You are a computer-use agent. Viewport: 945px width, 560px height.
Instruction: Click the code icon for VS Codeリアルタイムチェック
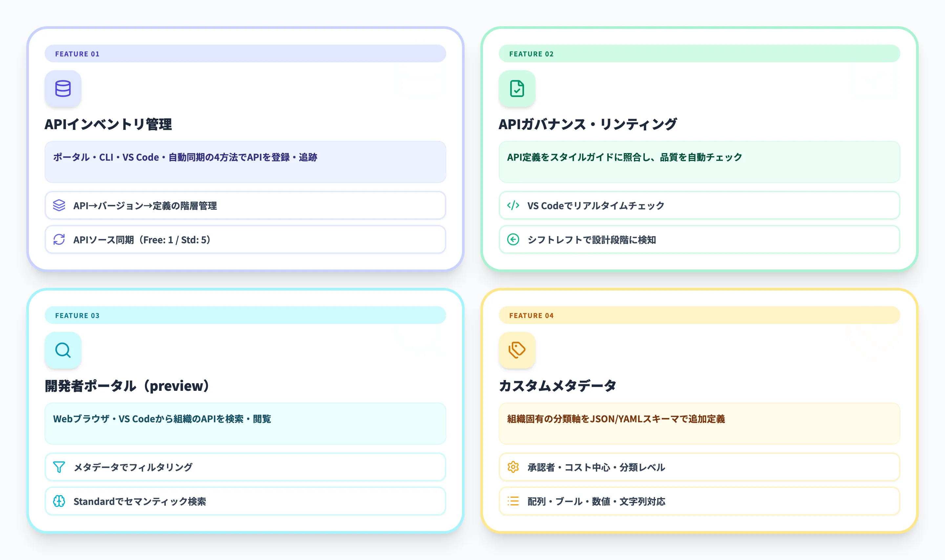coord(513,206)
